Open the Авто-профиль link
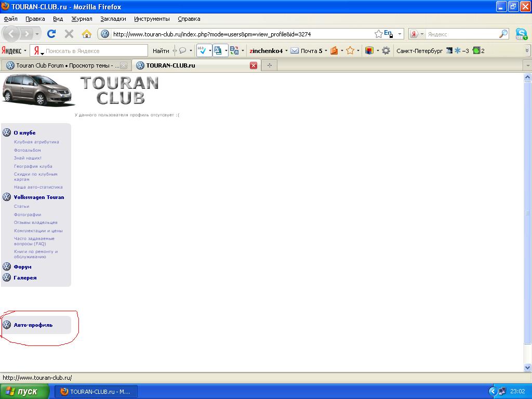The width and height of the screenshot is (532, 399). tap(33, 325)
